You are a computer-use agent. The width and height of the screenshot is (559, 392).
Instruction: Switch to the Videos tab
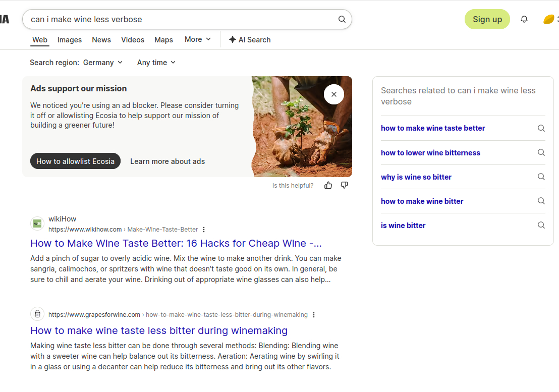(133, 40)
